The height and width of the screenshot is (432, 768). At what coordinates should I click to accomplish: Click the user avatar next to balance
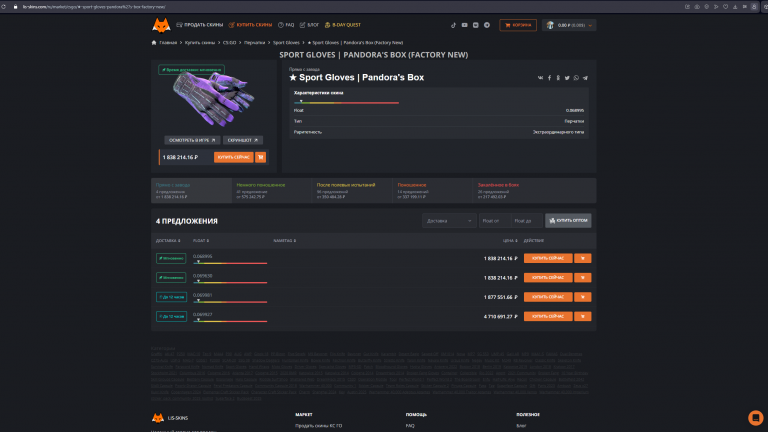550,25
